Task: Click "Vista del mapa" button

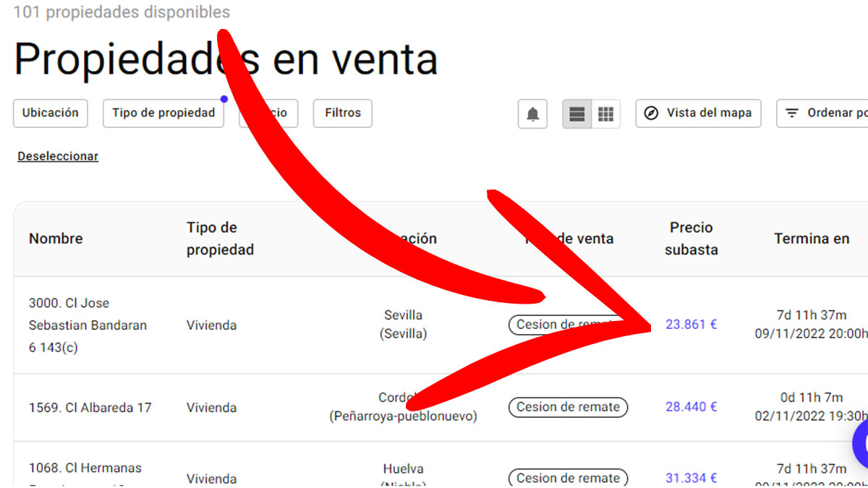Action: pyautogui.click(x=698, y=114)
